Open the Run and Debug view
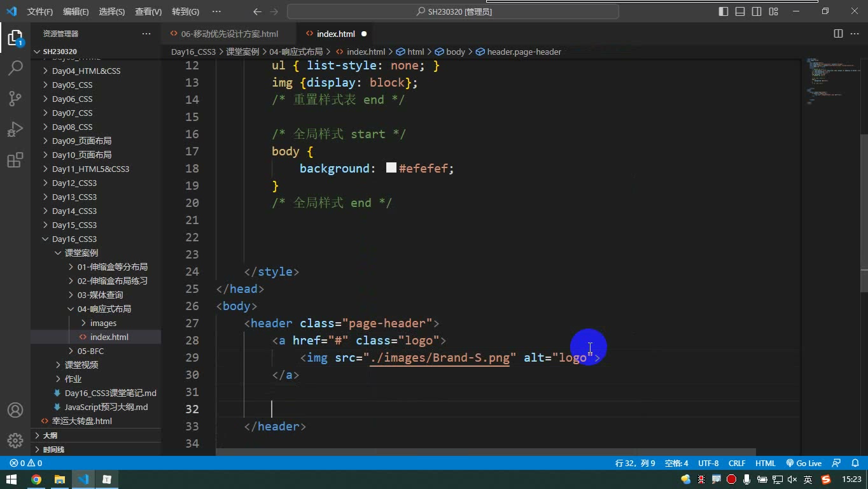868x489 pixels. pos(15,129)
